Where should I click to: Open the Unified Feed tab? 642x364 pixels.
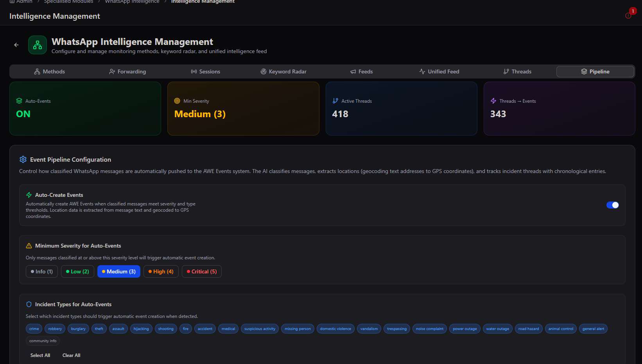coord(439,71)
